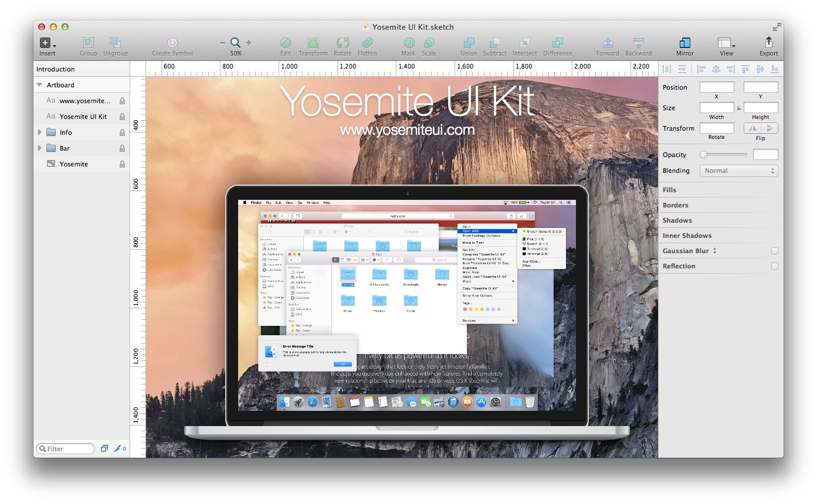
Task: Click the distribute horizontally icon
Action: (x=667, y=69)
